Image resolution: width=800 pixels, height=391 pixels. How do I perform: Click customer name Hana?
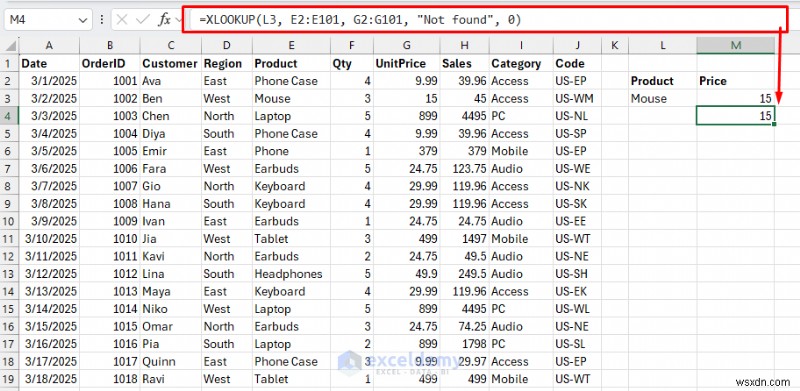pyautogui.click(x=170, y=204)
